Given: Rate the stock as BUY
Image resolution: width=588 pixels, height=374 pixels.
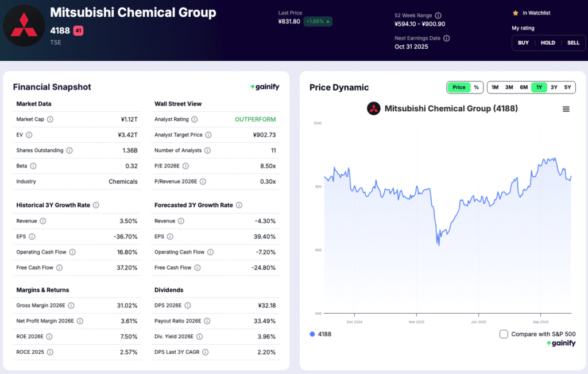Looking at the screenshot, I should tap(523, 42).
